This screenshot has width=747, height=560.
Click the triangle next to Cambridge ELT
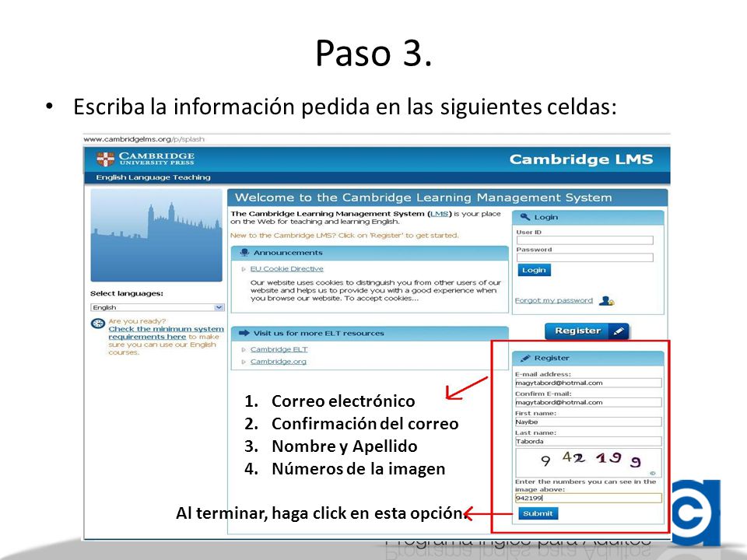pyautogui.click(x=244, y=350)
